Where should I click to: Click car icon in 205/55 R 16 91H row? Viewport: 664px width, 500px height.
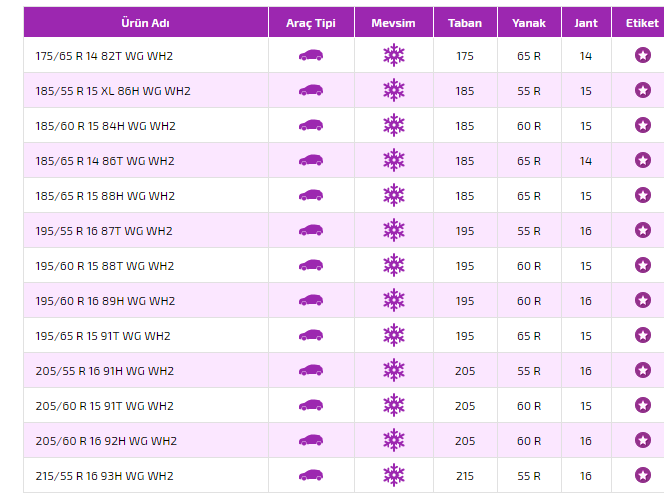[x=311, y=370]
